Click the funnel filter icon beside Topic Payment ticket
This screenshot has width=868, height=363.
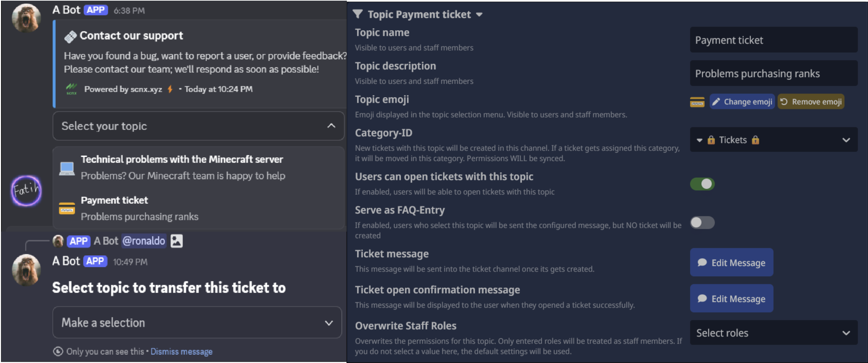click(358, 14)
